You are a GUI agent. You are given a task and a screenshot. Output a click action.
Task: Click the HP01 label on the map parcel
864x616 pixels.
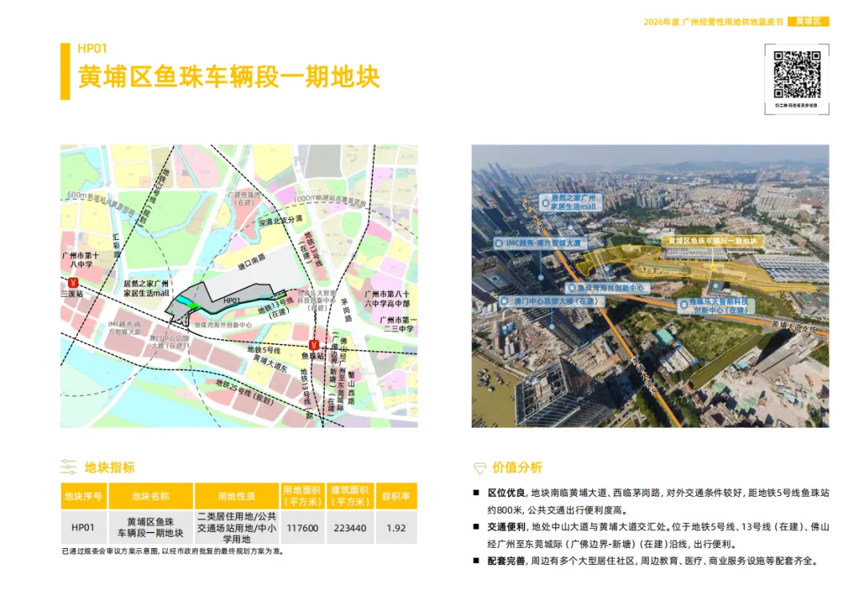pos(231,300)
